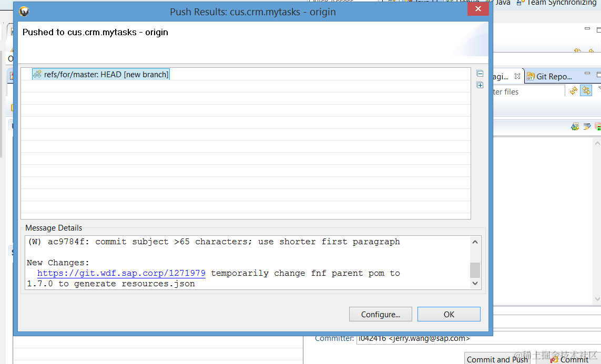Click the warning text about commit subject
This screenshot has height=364, width=601.
(x=214, y=242)
